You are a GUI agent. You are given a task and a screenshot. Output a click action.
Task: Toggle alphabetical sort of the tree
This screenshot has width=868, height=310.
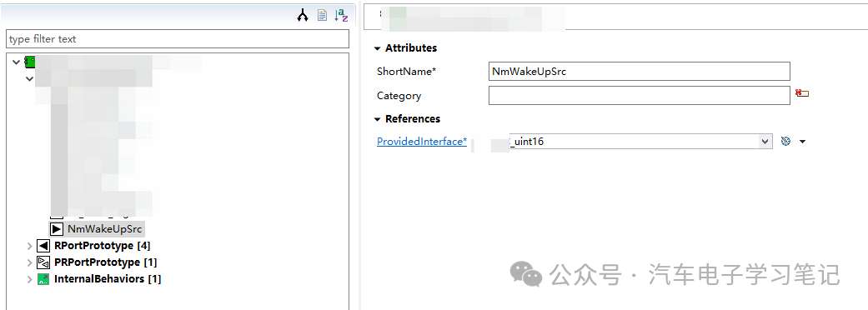tap(342, 16)
